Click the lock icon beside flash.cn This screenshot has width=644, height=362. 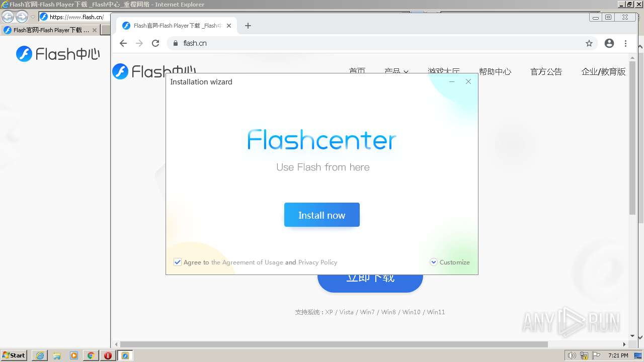[x=176, y=43]
